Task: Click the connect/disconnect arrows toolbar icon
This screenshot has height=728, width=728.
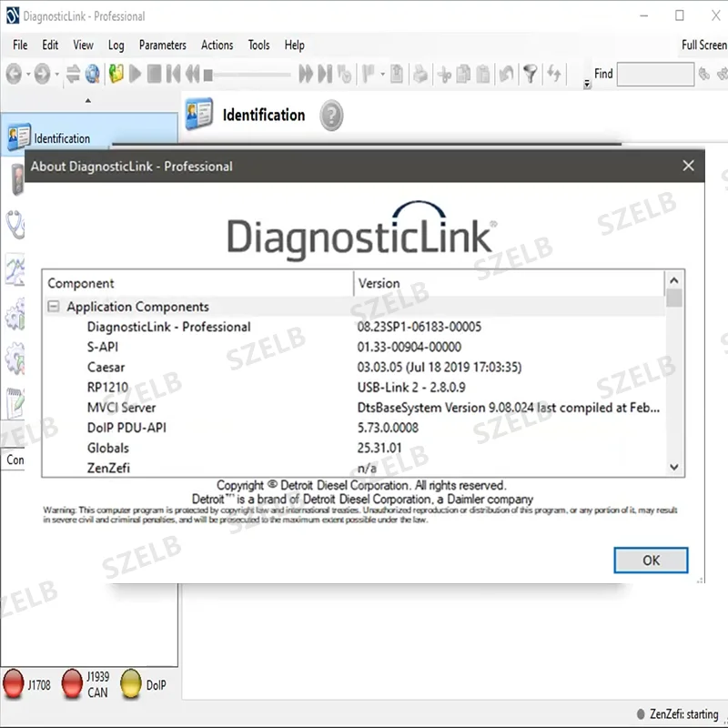Action: (73, 74)
